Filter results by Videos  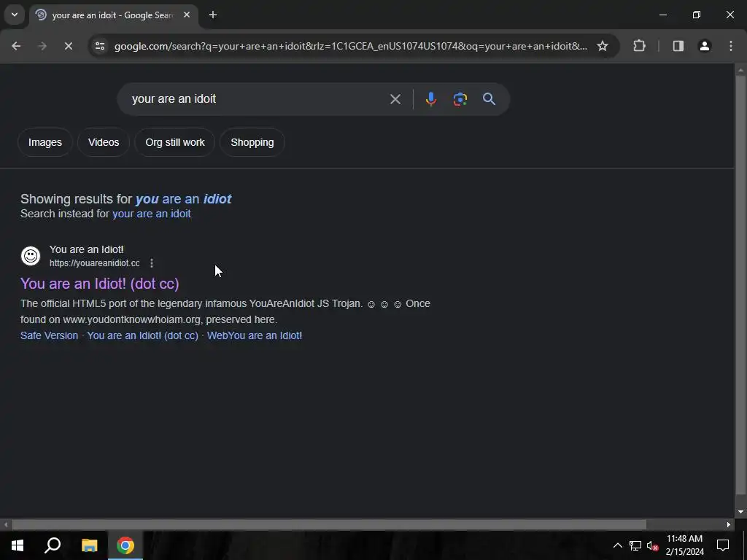click(x=104, y=142)
